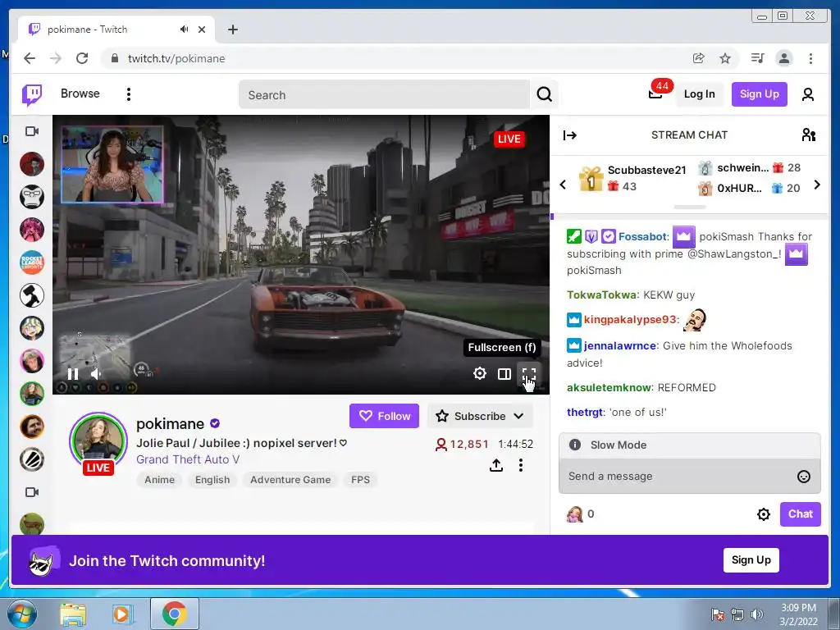Viewport: 840px width, 630px height.
Task: Open a new browser tab
Action: point(232,30)
